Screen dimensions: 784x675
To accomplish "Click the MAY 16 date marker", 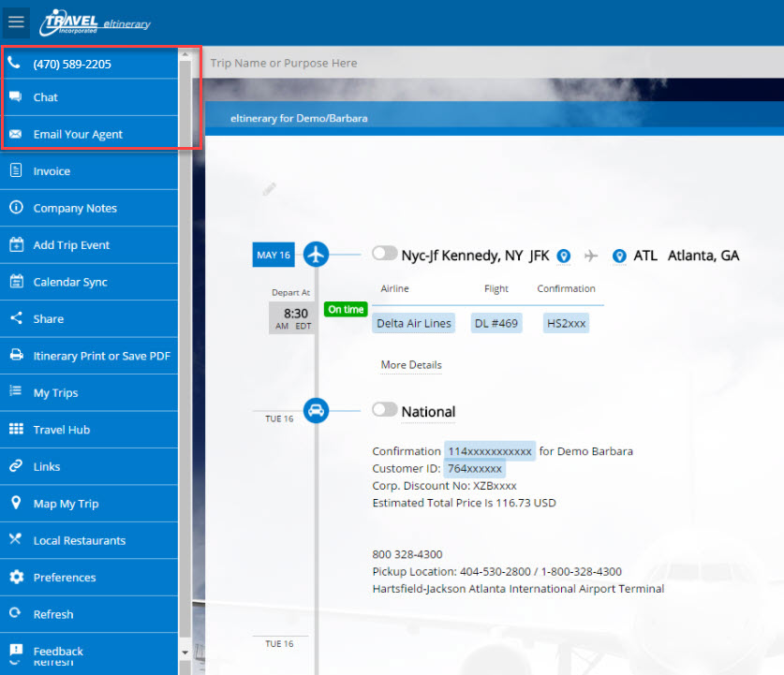I will coord(274,255).
